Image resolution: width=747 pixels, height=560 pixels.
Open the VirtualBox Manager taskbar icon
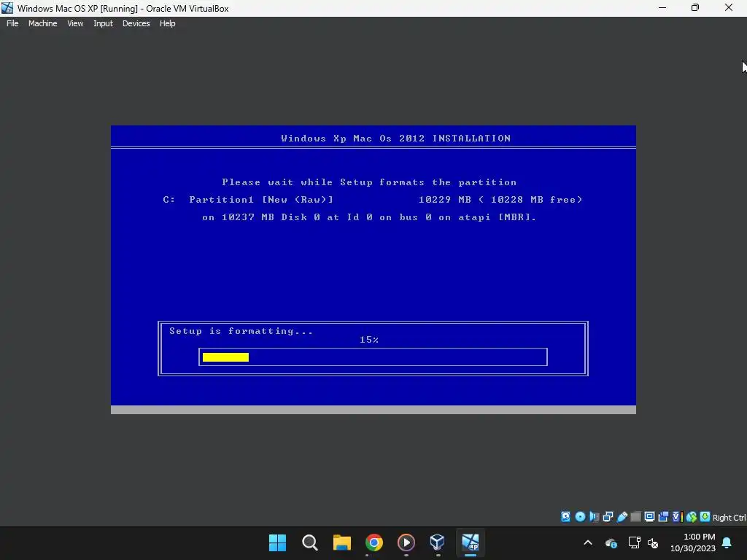[x=438, y=542]
